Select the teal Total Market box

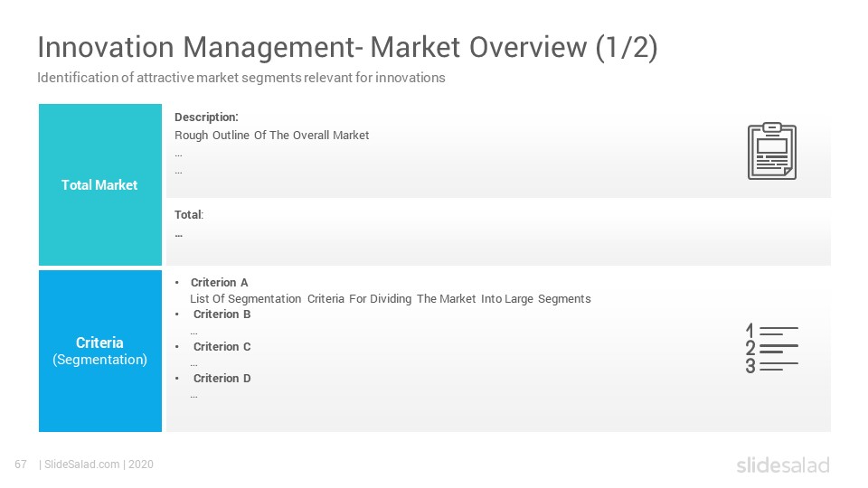[100, 184]
